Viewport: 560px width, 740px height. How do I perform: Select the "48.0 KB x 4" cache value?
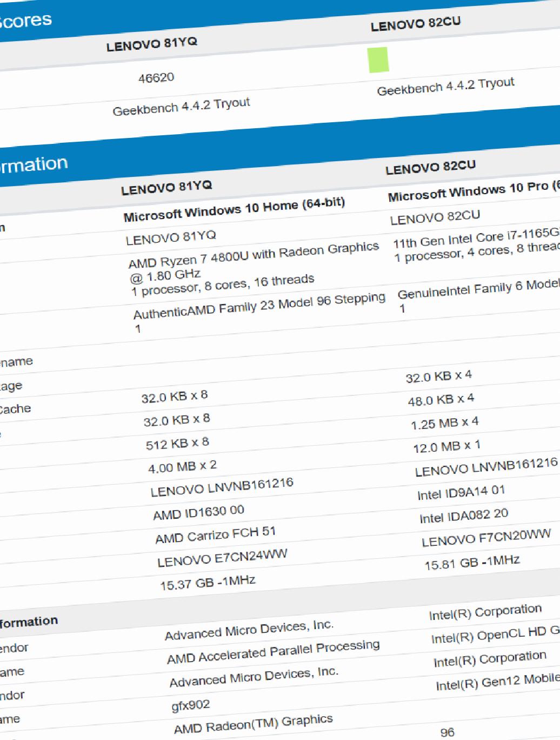point(441,400)
